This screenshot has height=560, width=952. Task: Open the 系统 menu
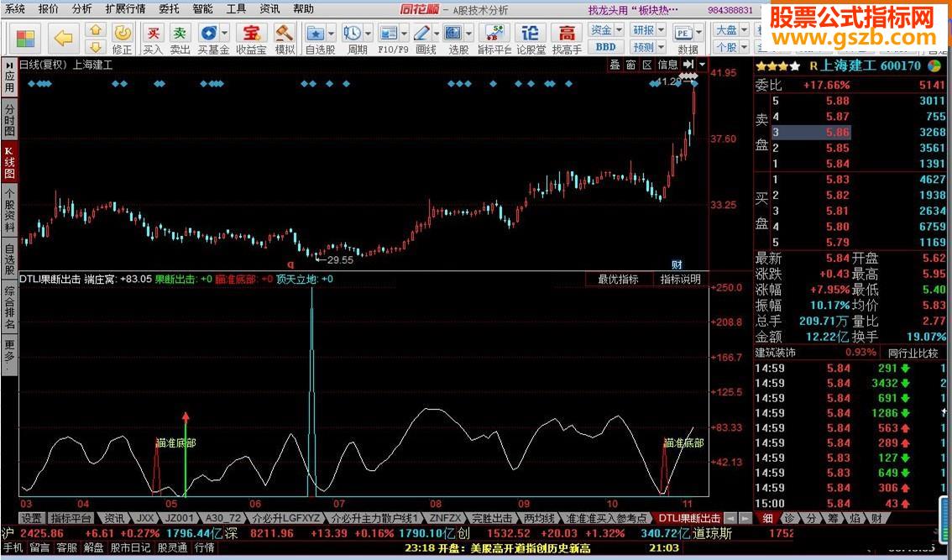14,8
